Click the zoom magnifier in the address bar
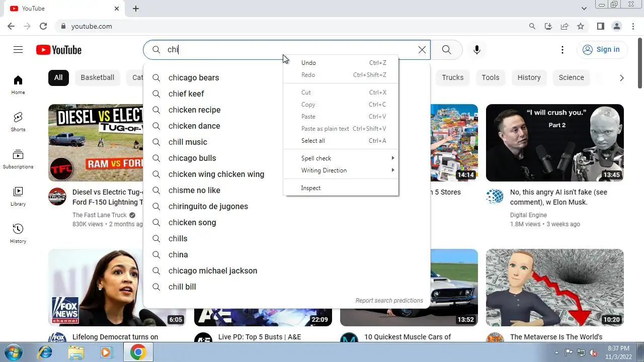The width and height of the screenshot is (644, 362). (x=532, y=26)
